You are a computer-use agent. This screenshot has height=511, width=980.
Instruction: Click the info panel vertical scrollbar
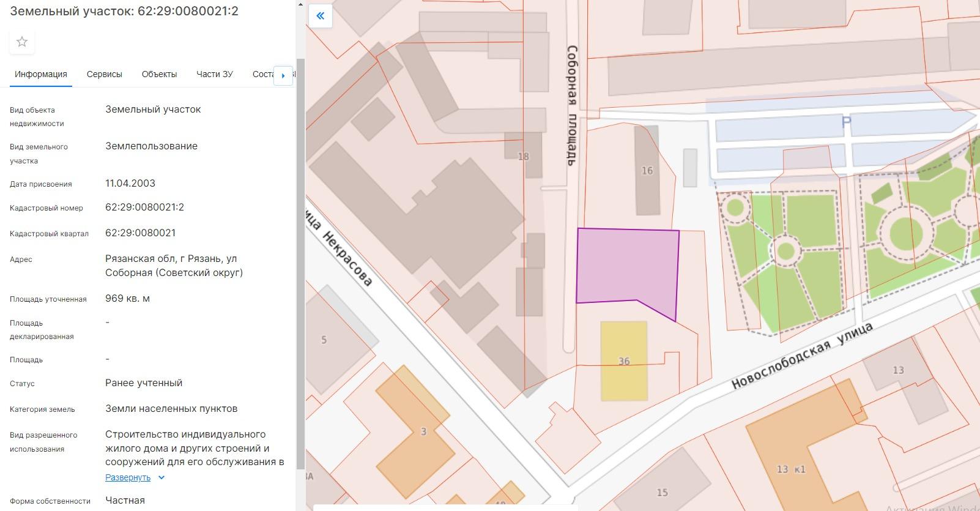tap(300, 263)
